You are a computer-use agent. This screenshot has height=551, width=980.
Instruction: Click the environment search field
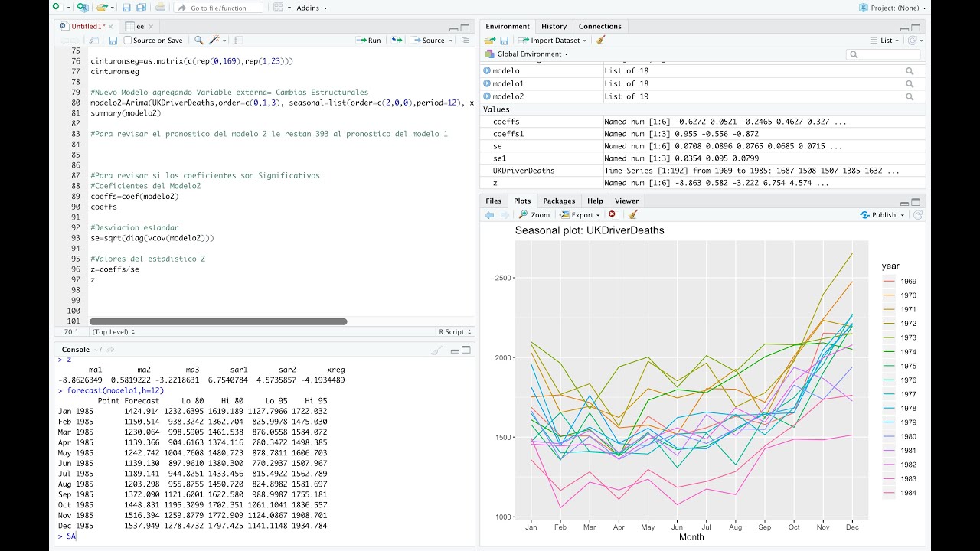pos(883,54)
